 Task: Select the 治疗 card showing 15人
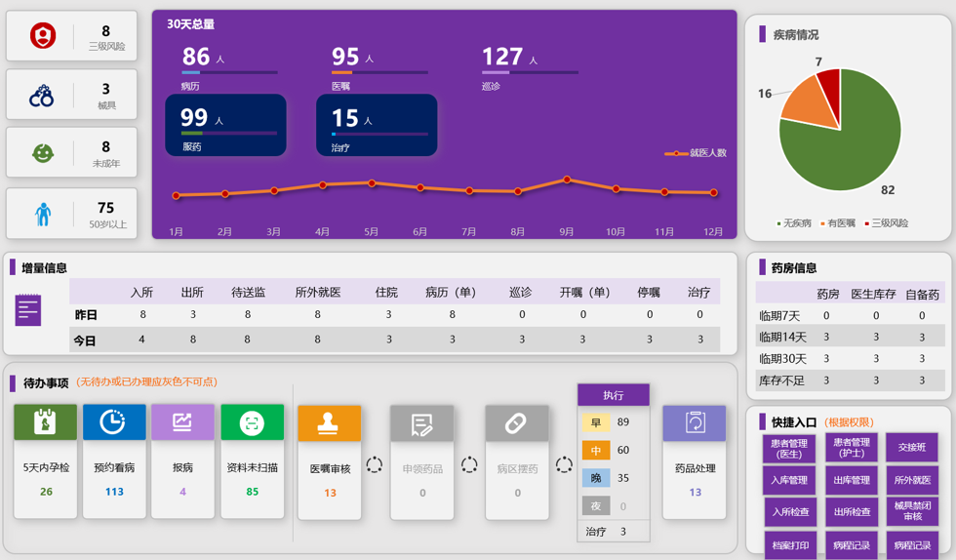tap(376, 126)
